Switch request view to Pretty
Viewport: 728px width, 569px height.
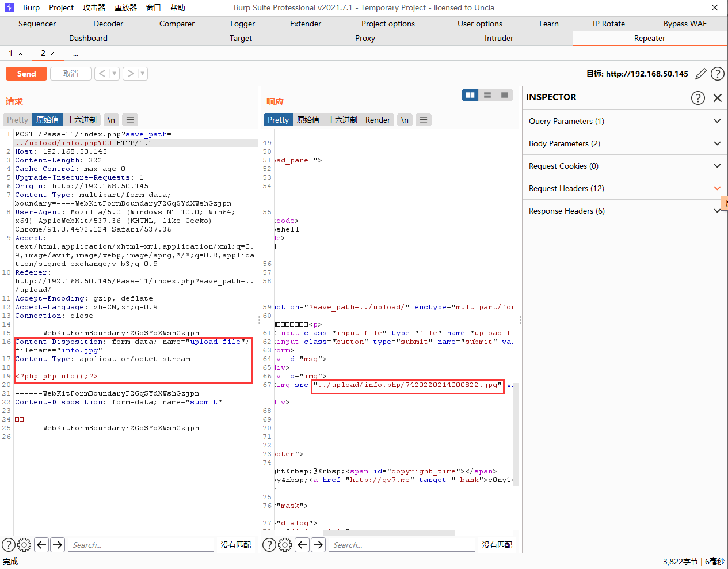(x=17, y=120)
